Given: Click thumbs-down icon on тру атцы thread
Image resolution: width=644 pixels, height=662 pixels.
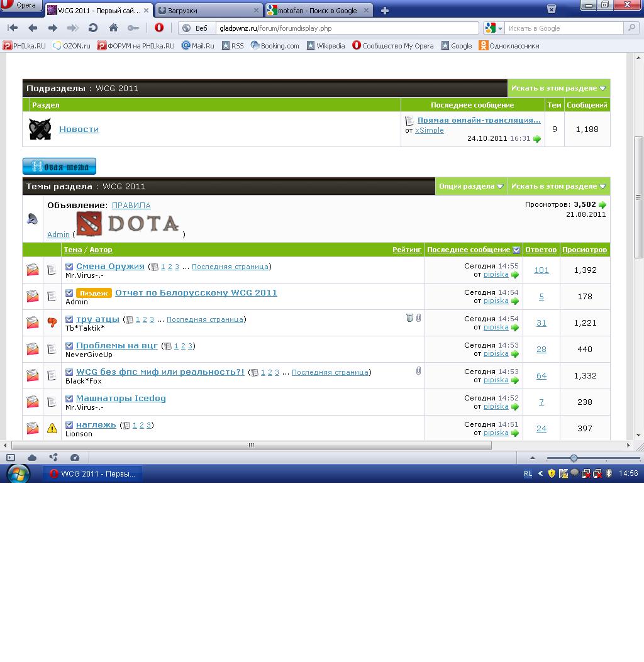Looking at the screenshot, I should pos(52,323).
